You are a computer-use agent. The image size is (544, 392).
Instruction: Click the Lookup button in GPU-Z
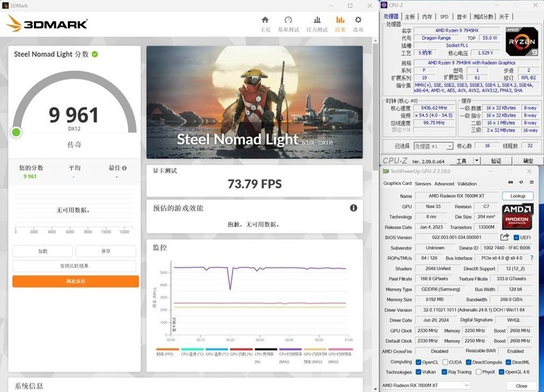[520, 196]
